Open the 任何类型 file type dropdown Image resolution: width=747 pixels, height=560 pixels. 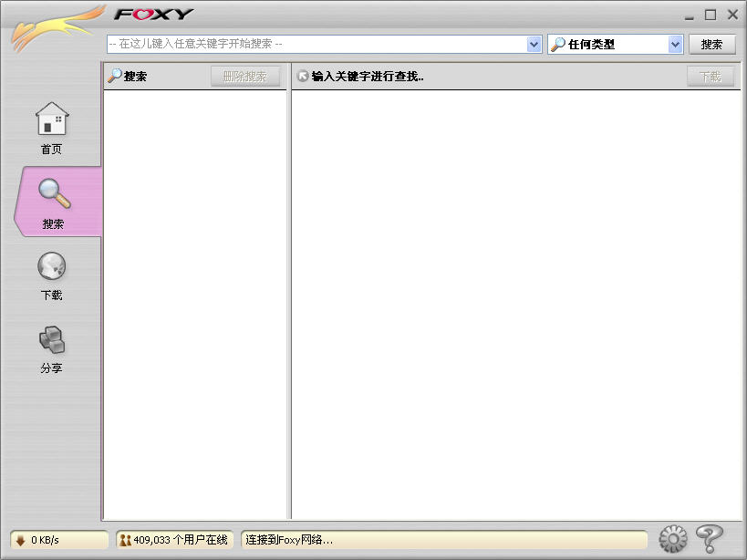[675, 44]
